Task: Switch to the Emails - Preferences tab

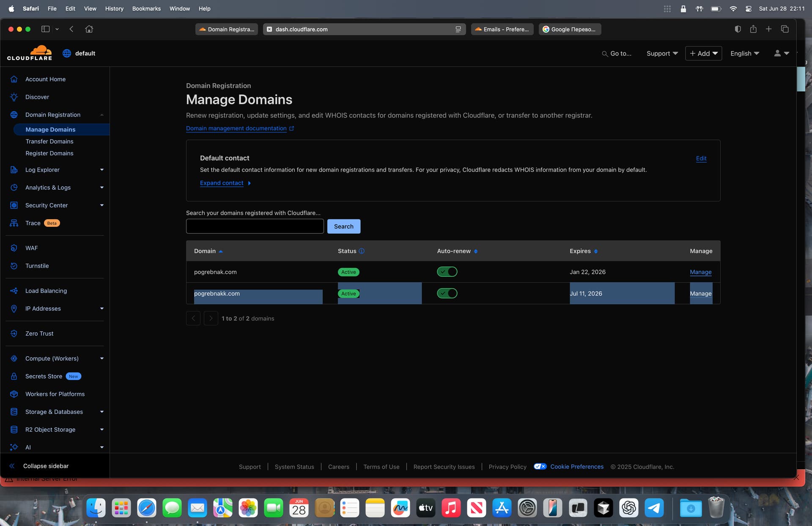Action: coord(502,29)
